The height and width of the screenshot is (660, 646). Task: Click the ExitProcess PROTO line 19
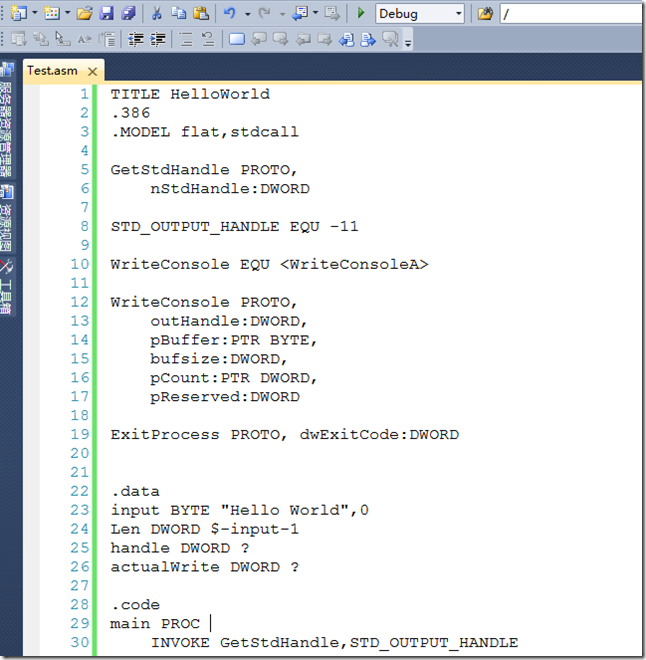click(x=284, y=434)
